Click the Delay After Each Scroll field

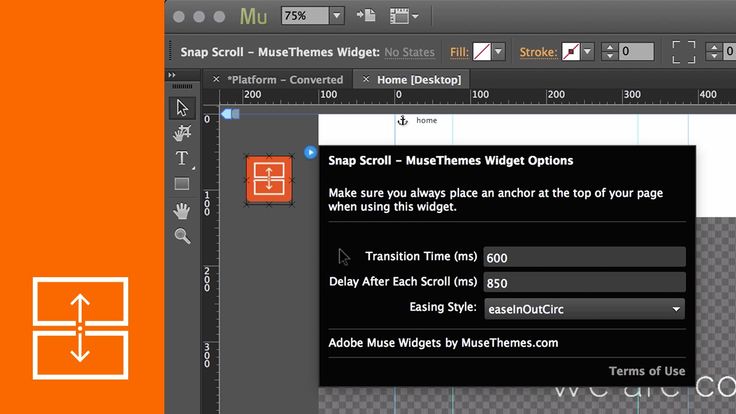tap(584, 283)
